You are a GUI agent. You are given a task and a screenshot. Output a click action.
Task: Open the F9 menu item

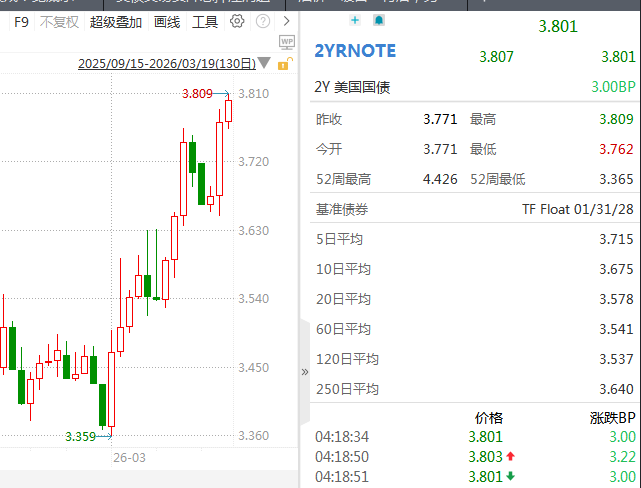pos(21,21)
